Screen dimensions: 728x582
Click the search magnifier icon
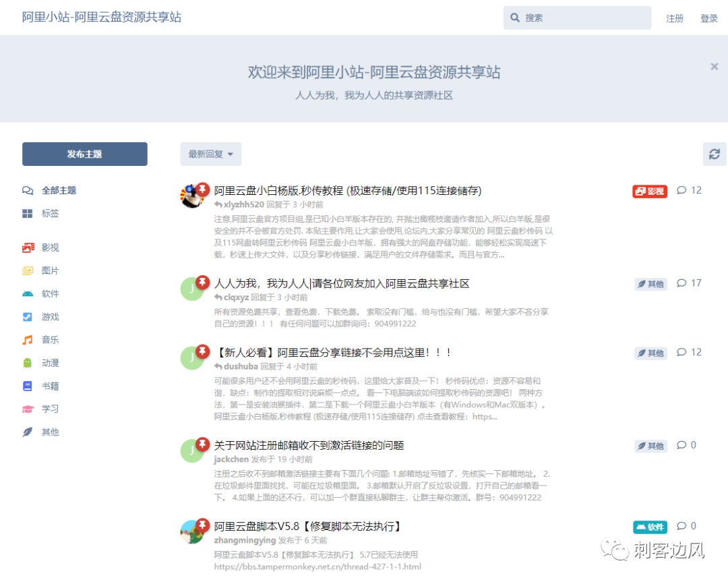pos(514,18)
